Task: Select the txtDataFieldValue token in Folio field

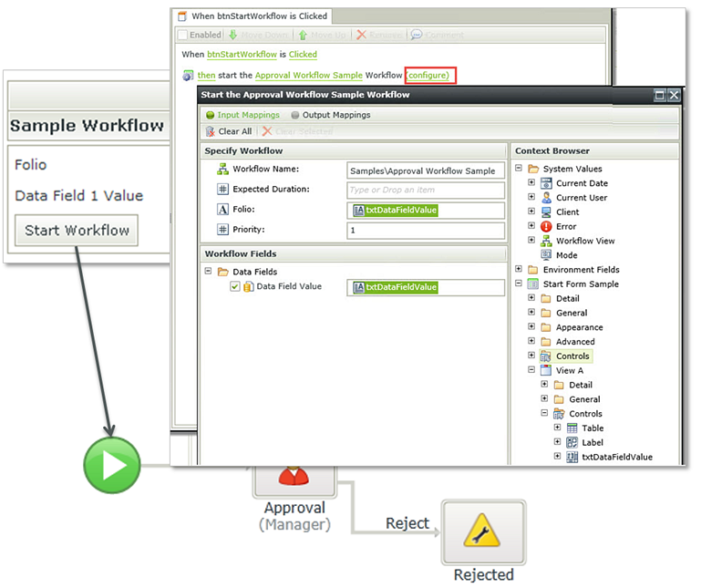Action: coord(396,211)
